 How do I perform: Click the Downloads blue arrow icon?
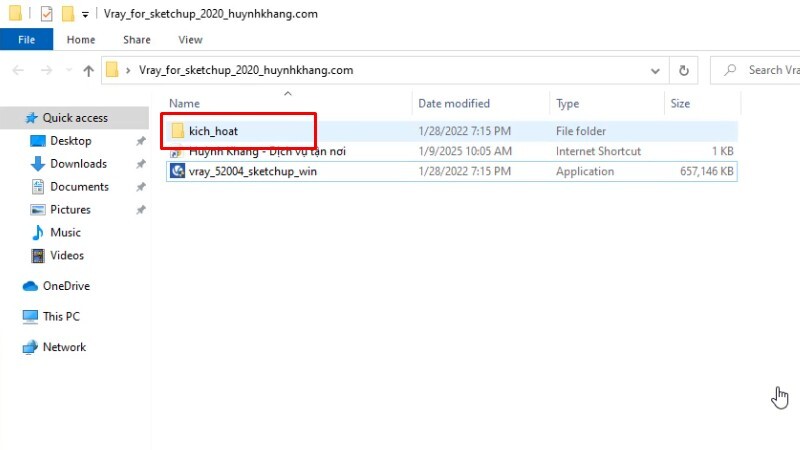coord(38,164)
